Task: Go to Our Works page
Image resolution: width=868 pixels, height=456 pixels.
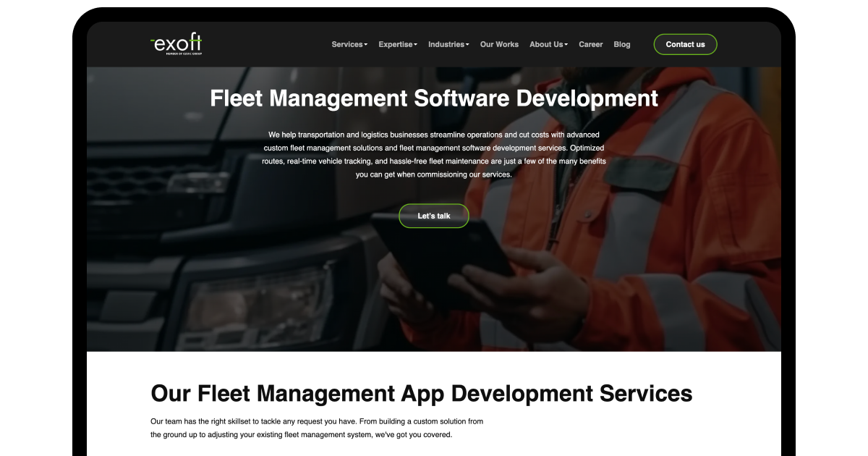Action: pyautogui.click(x=499, y=44)
